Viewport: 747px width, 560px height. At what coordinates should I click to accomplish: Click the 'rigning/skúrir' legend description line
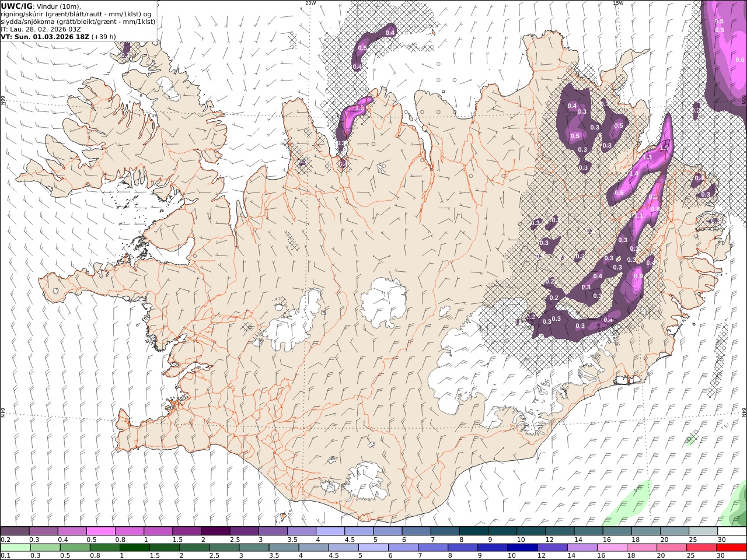coord(77,14)
